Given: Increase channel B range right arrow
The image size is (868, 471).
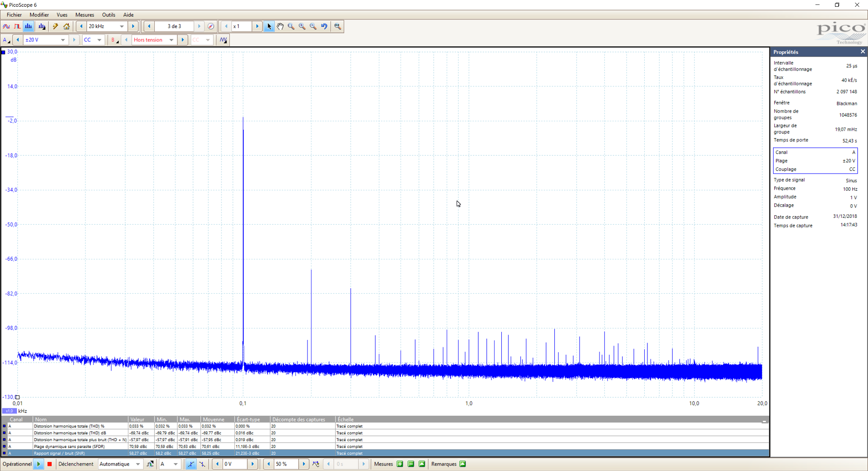Looking at the screenshot, I should click(183, 40).
